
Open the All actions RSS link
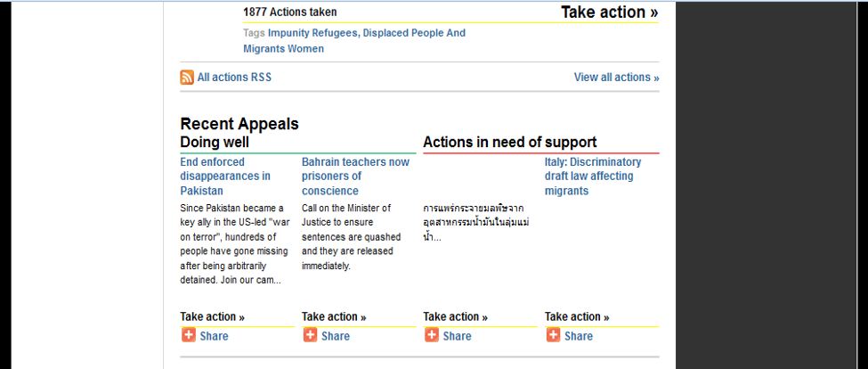coord(235,78)
